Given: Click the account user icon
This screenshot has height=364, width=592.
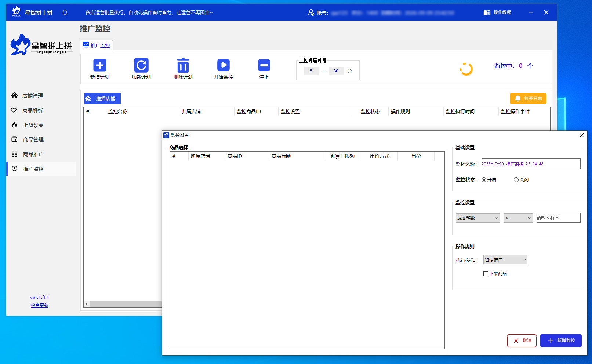Looking at the screenshot, I should pos(311,12).
